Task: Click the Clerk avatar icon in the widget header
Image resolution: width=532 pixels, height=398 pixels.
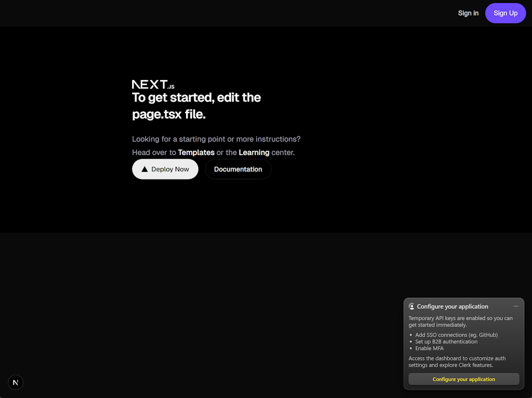Action: [x=412, y=306]
